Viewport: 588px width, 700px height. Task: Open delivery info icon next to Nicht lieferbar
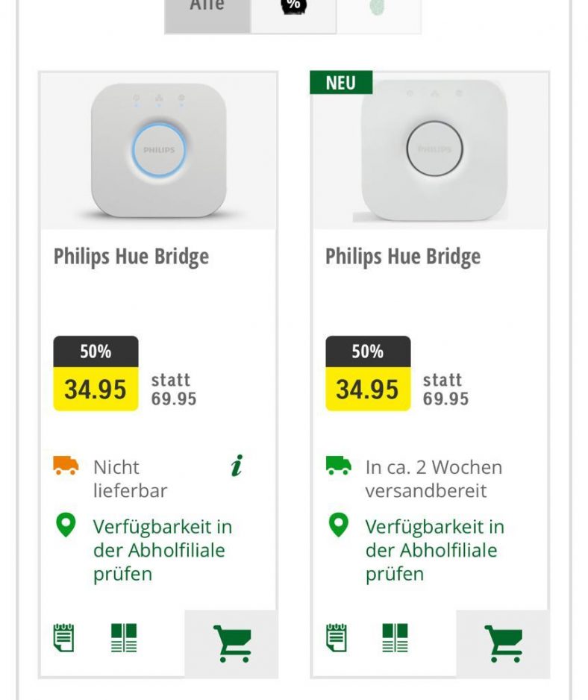tap(237, 467)
